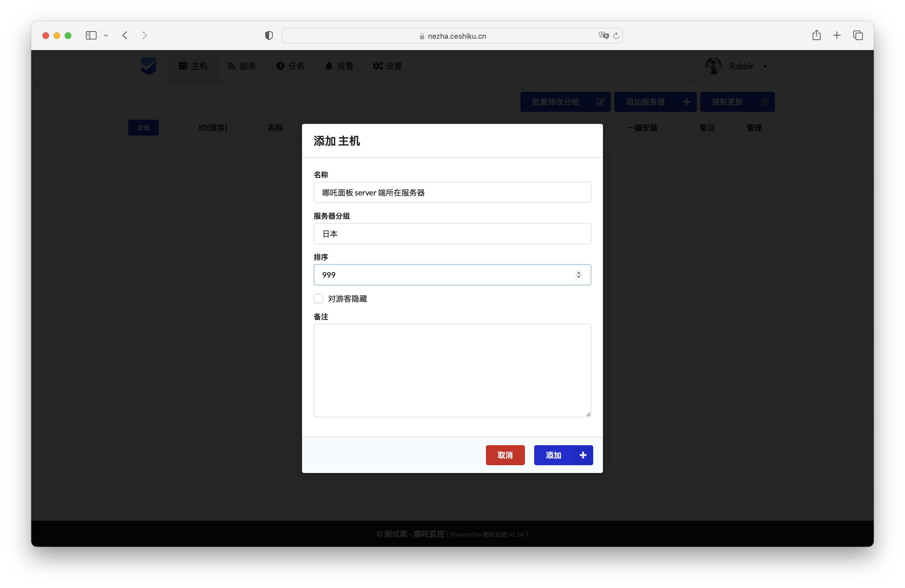Open the sidebar tab group dropdown chevron

click(x=106, y=36)
